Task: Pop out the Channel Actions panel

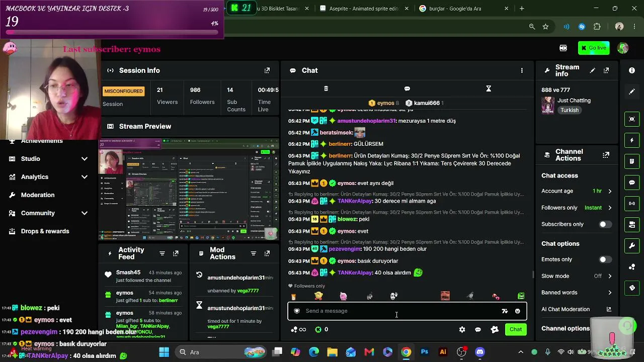Action: pos(606,155)
